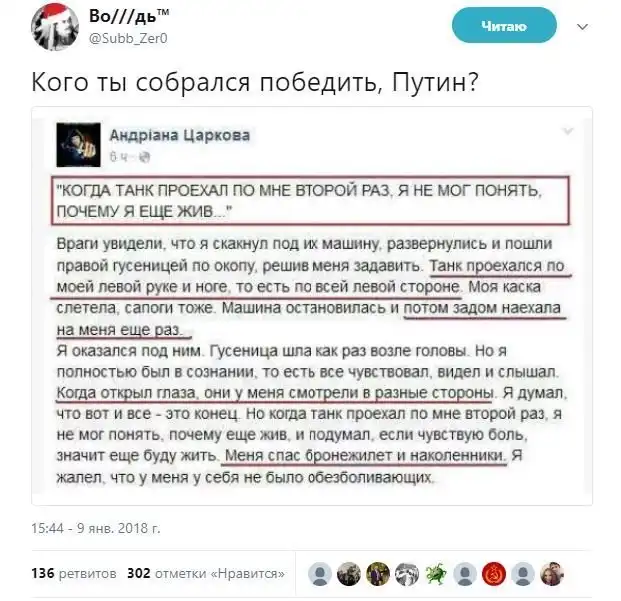Viewport: 621px width, 601px height.
Task: Open Андріана Царкова's profile picture
Action: [x=78, y=145]
